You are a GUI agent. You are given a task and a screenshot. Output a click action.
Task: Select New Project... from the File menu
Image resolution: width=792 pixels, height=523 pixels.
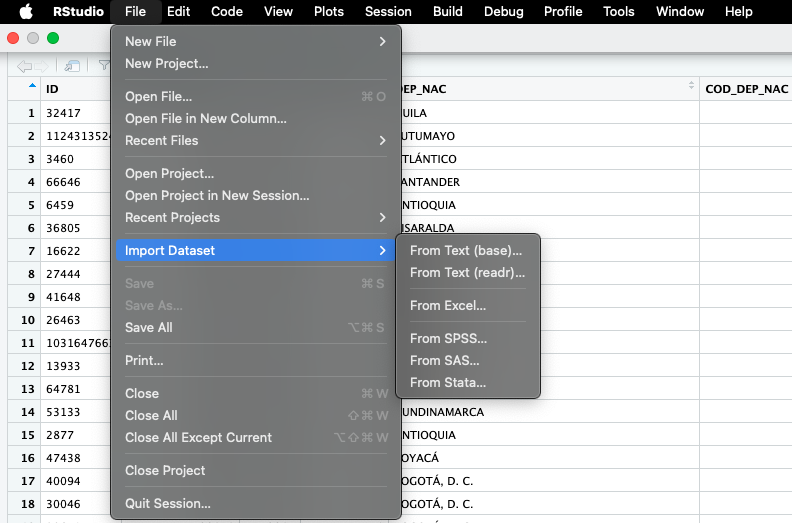tap(255, 64)
